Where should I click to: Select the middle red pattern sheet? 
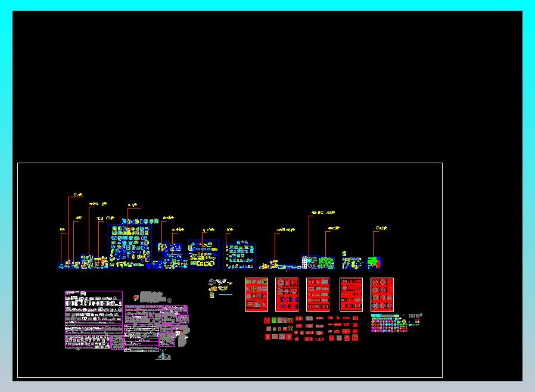pos(318,294)
